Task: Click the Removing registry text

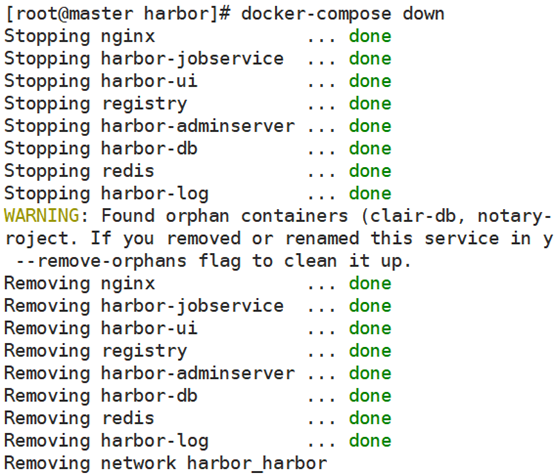Action: pyautogui.click(x=96, y=351)
